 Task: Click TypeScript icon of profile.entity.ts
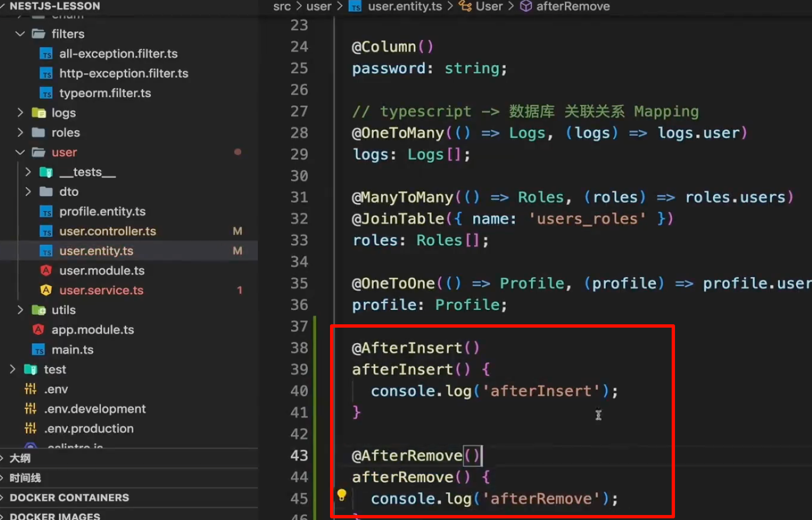47,212
